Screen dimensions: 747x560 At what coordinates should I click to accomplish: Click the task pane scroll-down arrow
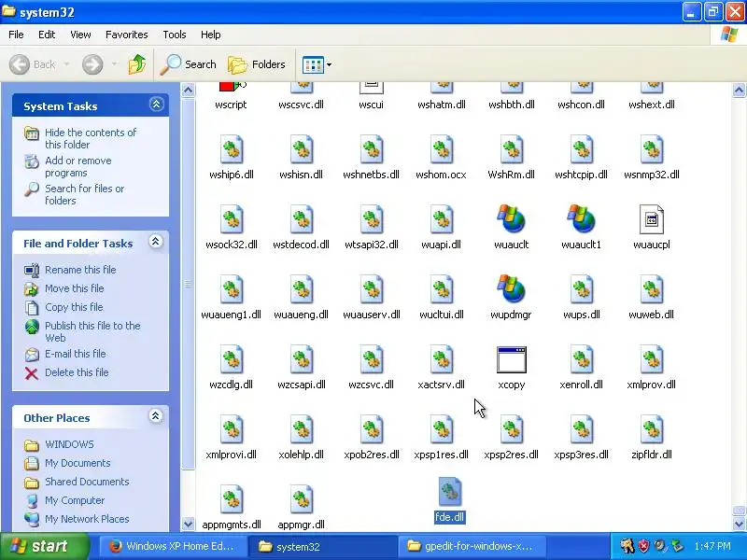(189, 525)
